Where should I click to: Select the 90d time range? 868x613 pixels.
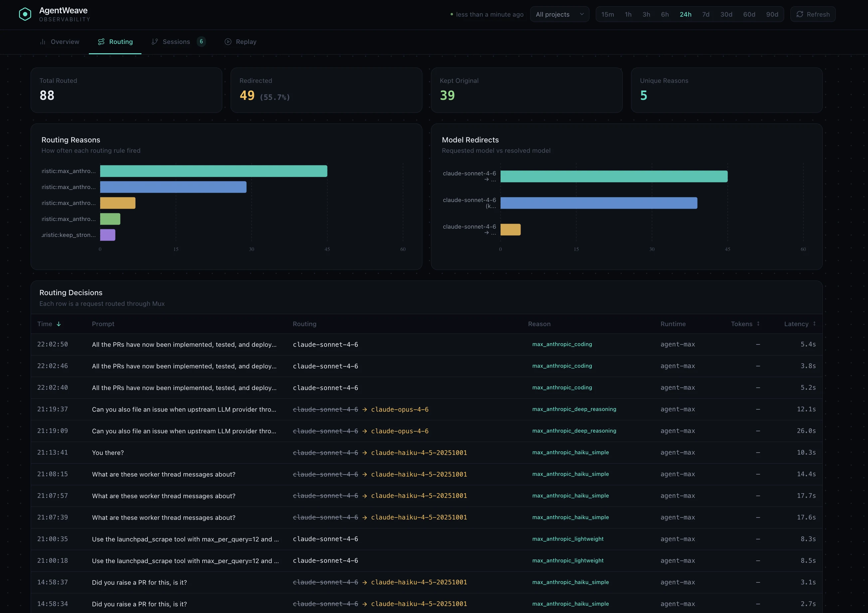pos(772,14)
